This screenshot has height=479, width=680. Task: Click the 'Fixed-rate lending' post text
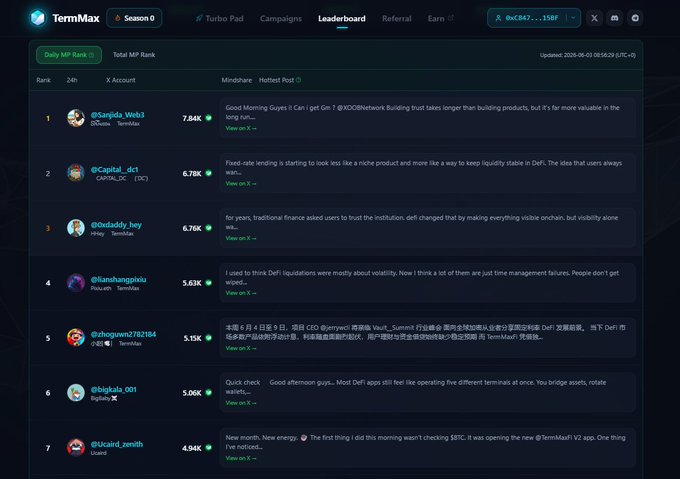click(424, 167)
